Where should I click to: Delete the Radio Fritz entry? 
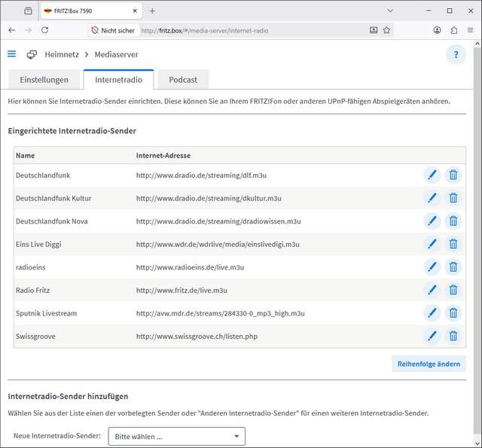point(453,290)
